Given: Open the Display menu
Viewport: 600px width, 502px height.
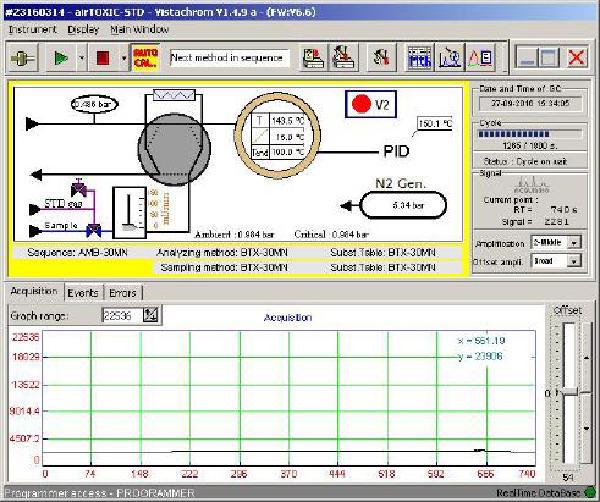Looking at the screenshot, I should click(x=83, y=29).
